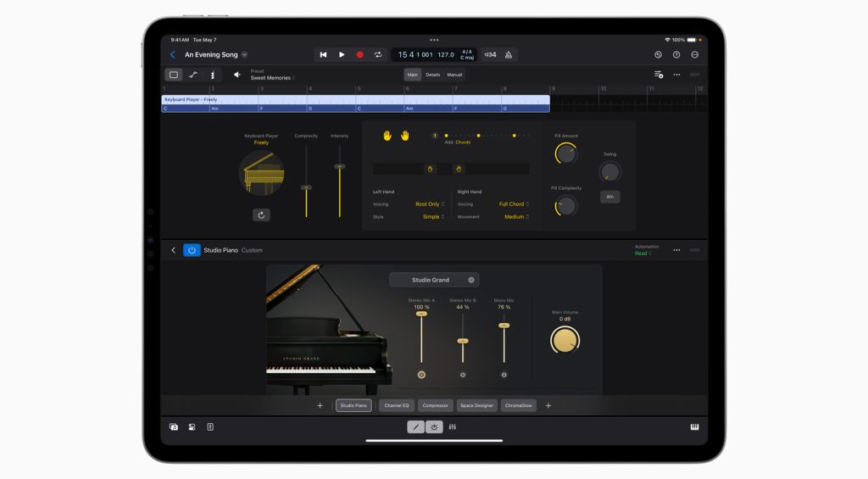Click bar 9 in the ruler

click(554, 89)
